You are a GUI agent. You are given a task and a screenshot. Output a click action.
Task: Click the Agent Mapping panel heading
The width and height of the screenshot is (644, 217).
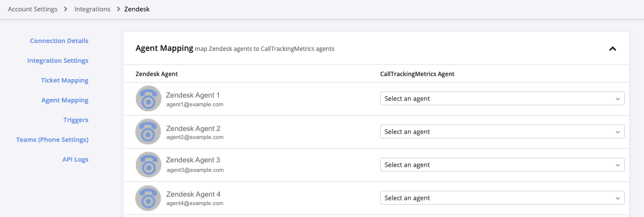pos(164,48)
